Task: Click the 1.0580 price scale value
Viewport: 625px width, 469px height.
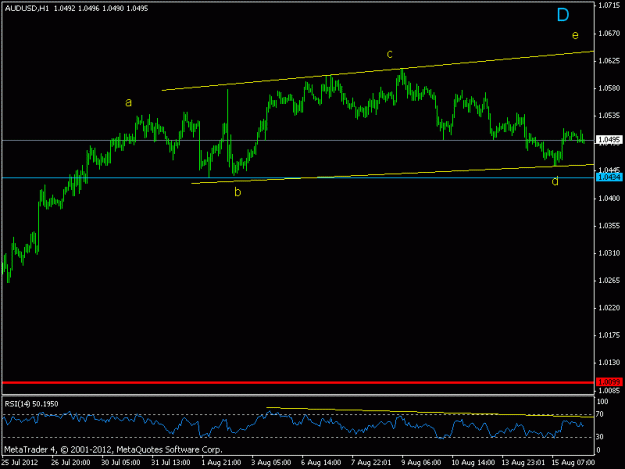Action: 609,88
